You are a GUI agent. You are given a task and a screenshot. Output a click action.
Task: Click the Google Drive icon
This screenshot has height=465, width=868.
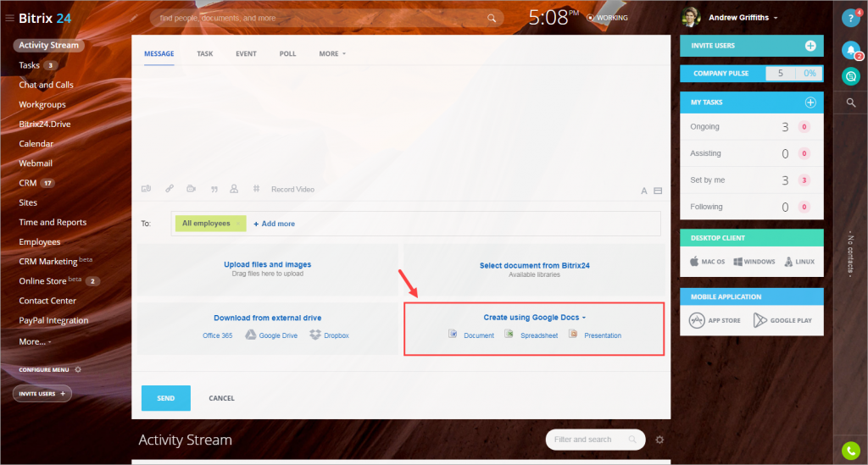[251, 335]
